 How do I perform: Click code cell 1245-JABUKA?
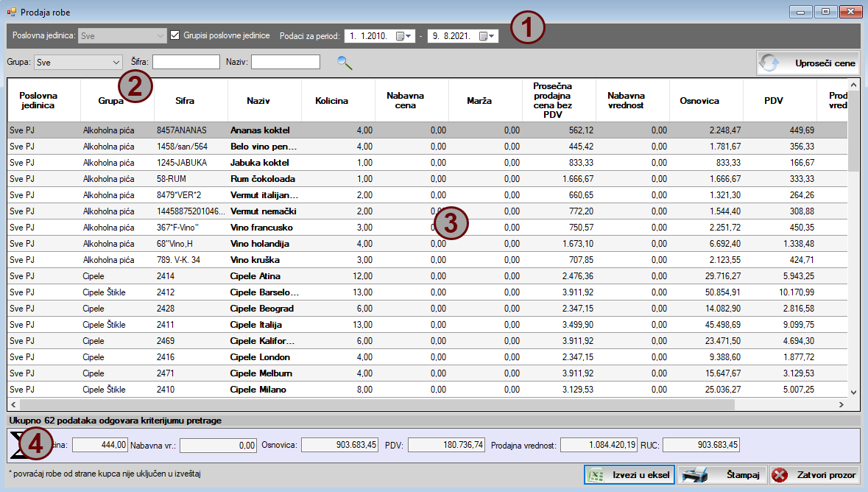(191, 162)
